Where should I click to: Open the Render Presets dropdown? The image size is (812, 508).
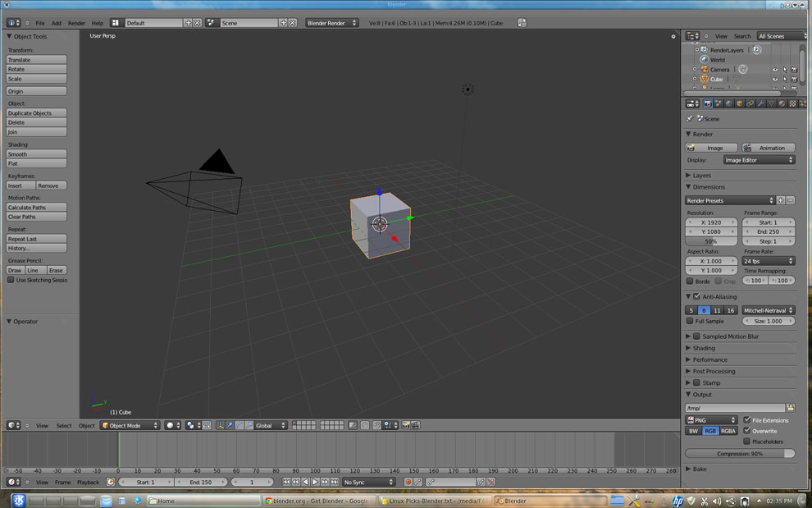730,200
